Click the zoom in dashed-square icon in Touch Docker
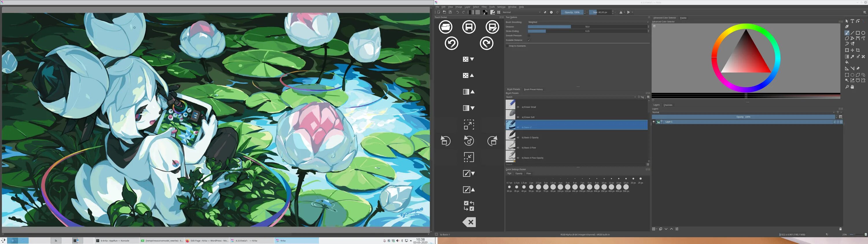 469,125
